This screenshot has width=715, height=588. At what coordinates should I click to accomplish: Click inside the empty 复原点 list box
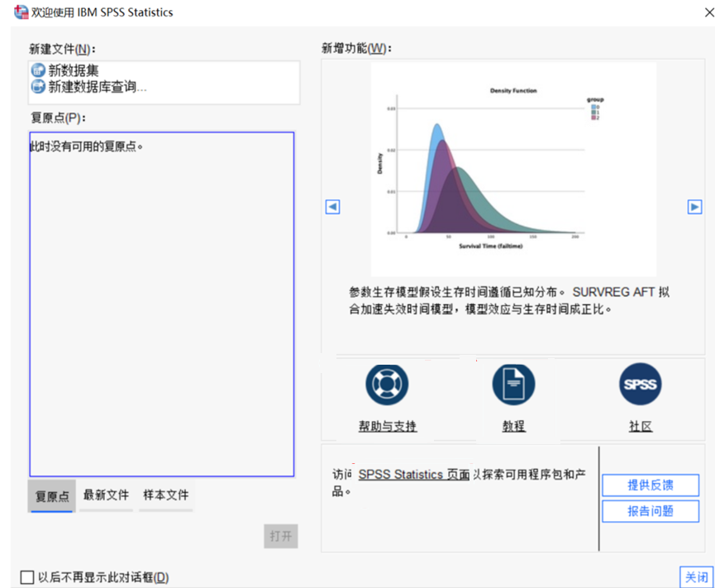click(161, 314)
